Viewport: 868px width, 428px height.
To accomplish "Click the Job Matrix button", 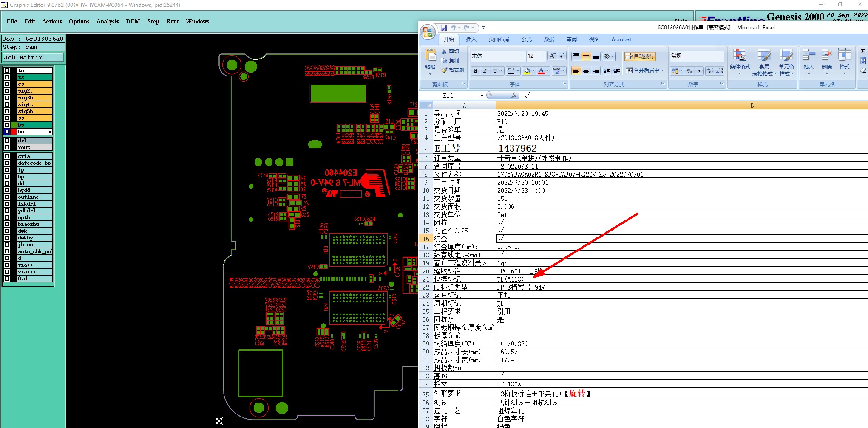I will pos(33,57).
